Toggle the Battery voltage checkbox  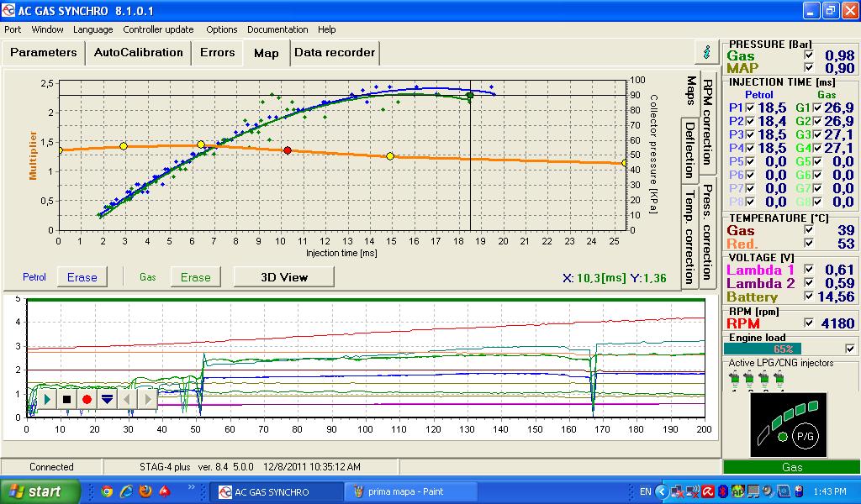pos(810,297)
